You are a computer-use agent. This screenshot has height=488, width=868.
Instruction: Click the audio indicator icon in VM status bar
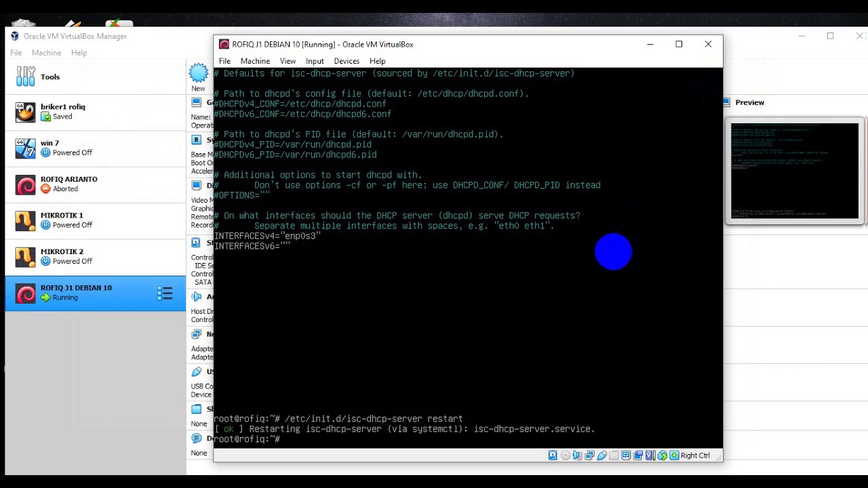click(x=578, y=455)
